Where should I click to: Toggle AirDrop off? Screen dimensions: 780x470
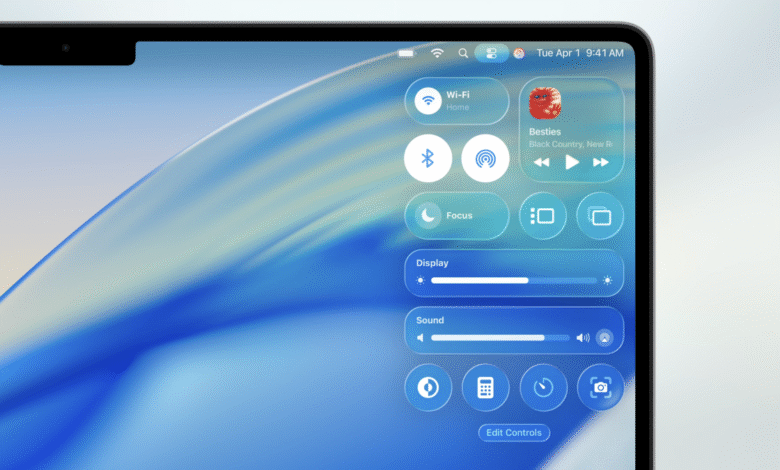coord(485,159)
